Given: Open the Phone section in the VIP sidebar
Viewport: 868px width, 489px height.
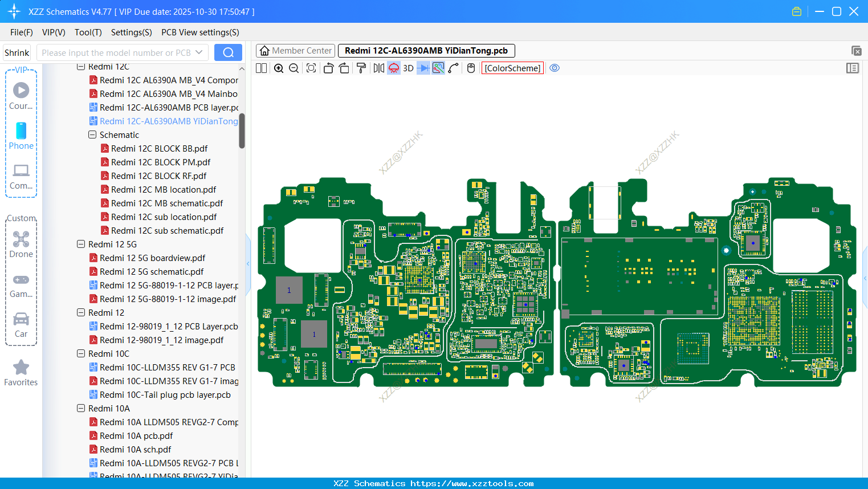Looking at the screenshot, I should pyautogui.click(x=21, y=137).
